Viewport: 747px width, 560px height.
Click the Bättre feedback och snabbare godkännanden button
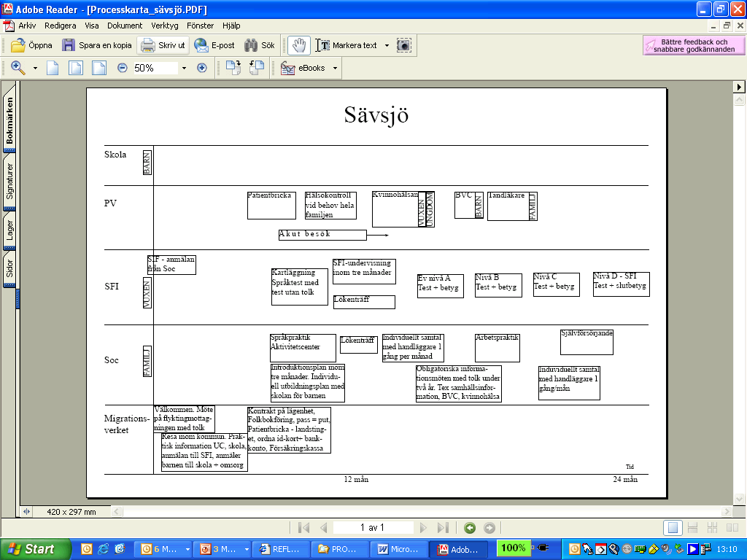click(x=694, y=45)
